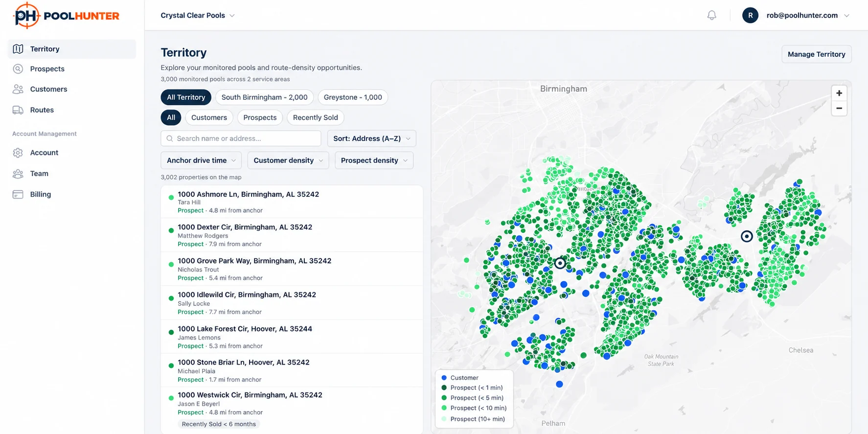Click the PoolHunter logo
868x434 pixels.
[67, 16]
